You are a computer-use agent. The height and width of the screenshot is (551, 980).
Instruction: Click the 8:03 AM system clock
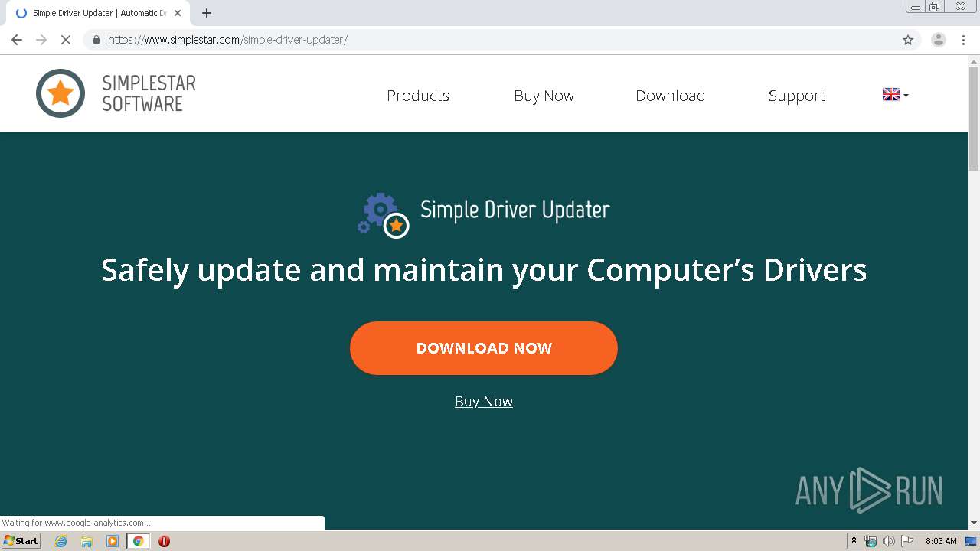point(941,541)
